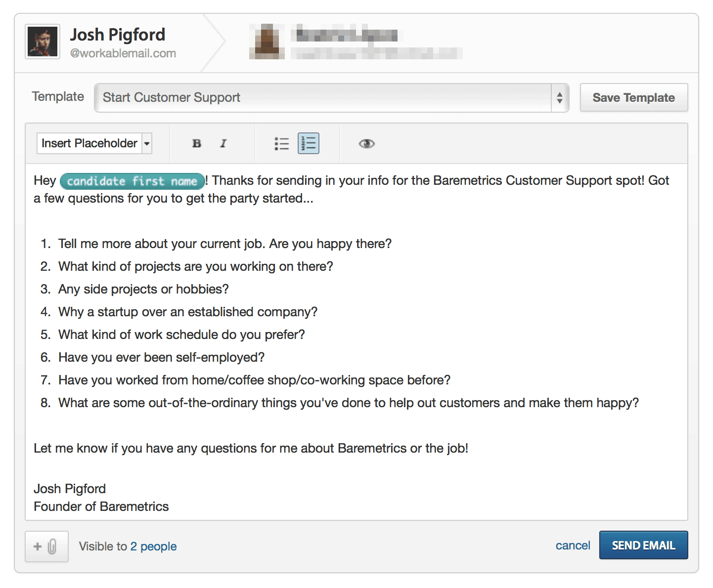Click 'What are some out-of-the-ordinary things' line
This screenshot has width=713, height=588.
coord(349,403)
